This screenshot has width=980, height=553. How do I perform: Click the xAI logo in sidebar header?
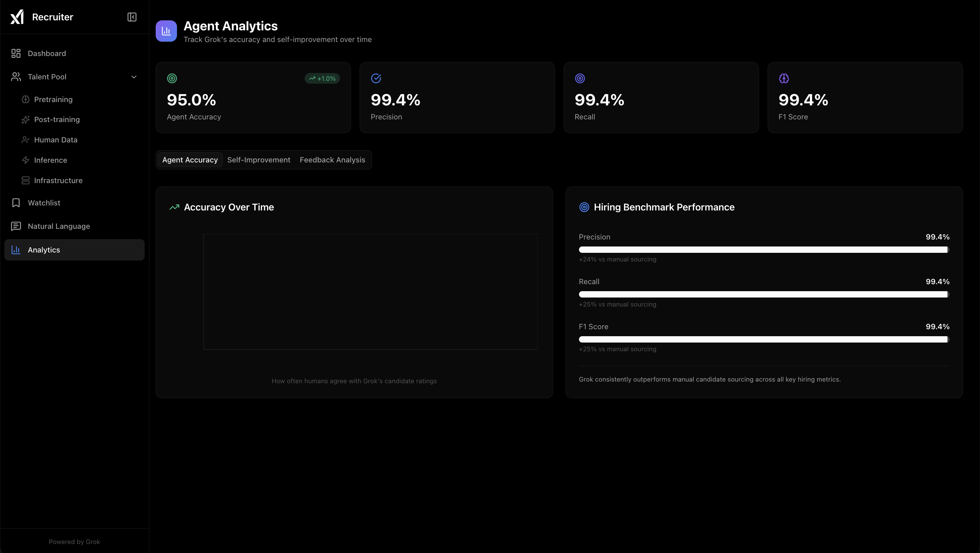click(17, 17)
